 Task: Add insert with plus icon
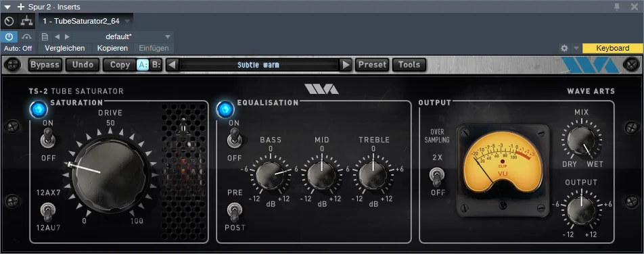coord(20,7)
